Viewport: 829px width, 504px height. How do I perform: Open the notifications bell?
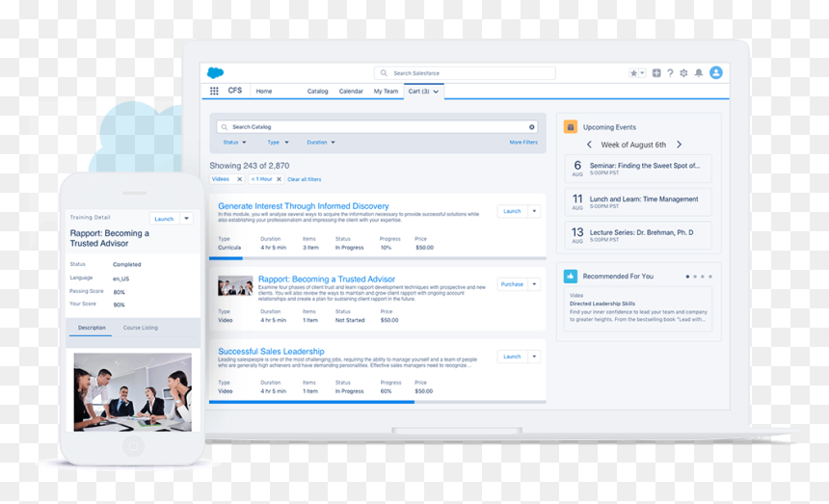[x=699, y=73]
